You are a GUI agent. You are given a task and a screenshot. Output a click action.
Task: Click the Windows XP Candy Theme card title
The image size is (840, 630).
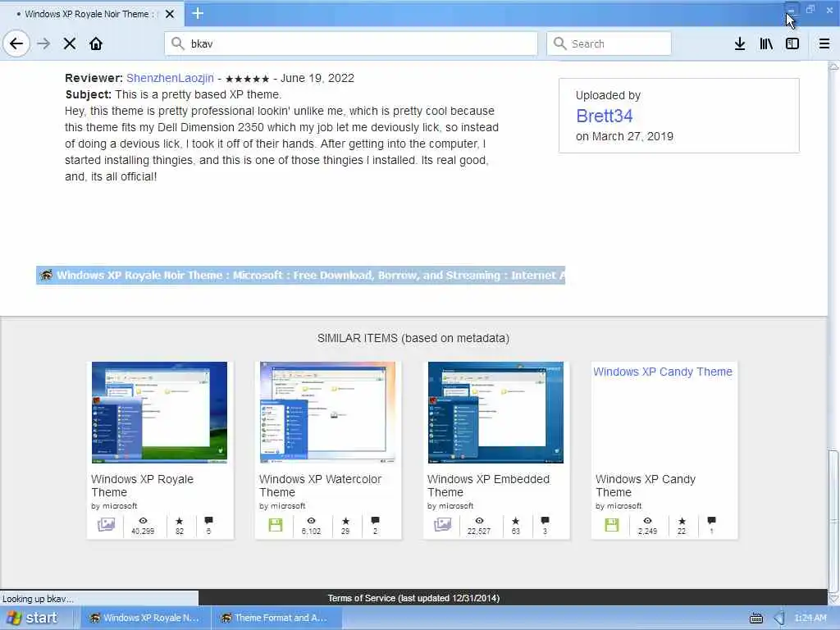pyautogui.click(x=646, y=486)
